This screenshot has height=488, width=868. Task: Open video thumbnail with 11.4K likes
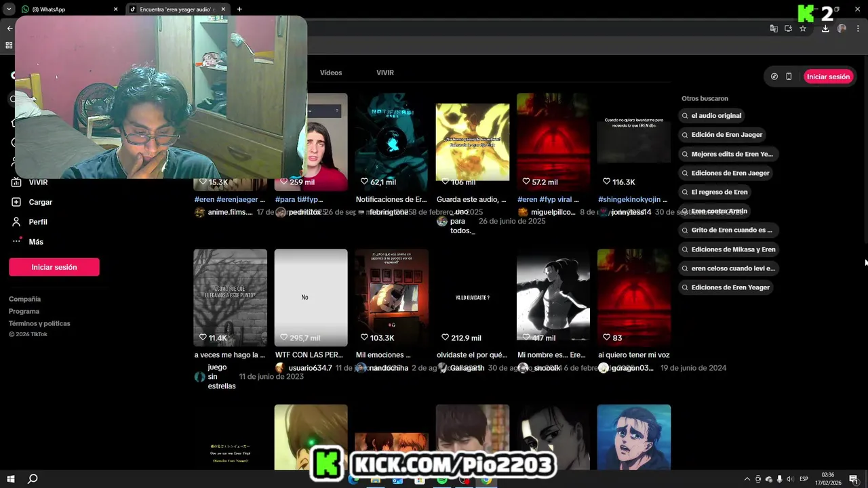coord(231,298)
